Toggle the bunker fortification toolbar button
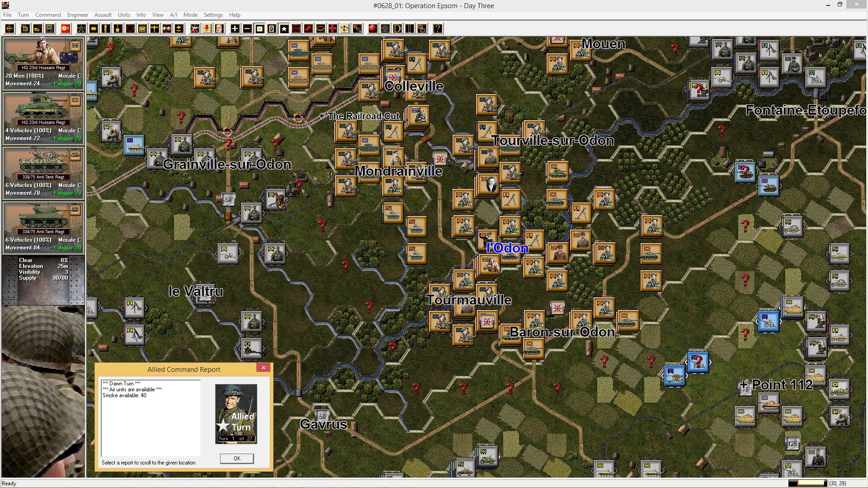Screen dimensions: 868x488 click(142, 28)
